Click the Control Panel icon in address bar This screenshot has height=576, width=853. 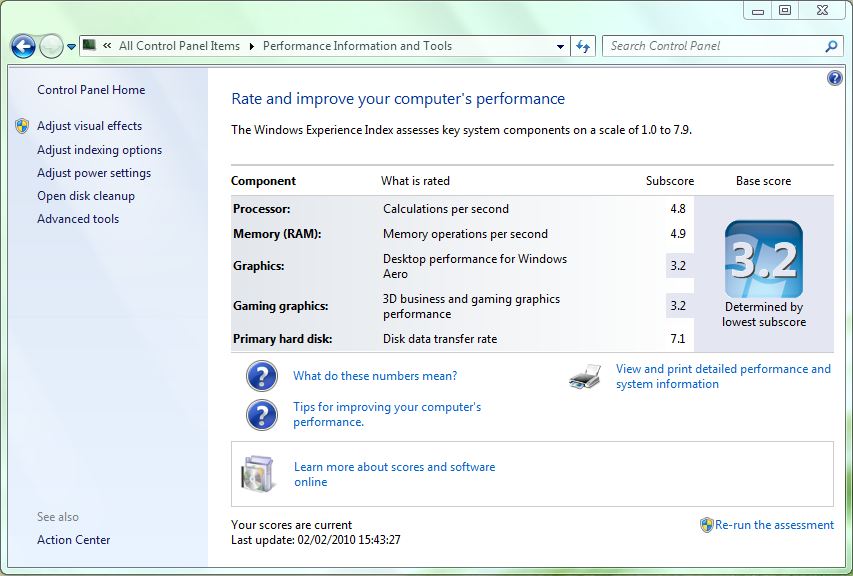(x=90, y=45)
